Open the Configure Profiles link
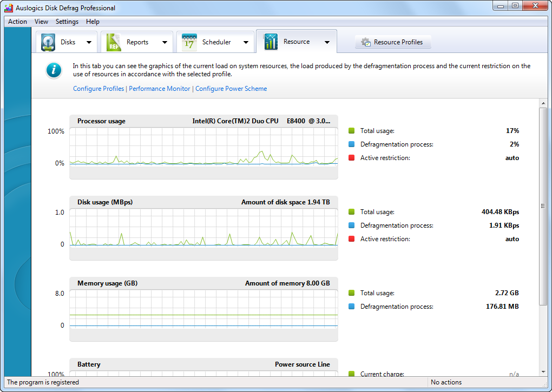552x392 pixels. pyautogui.click(x=98, y=89)
